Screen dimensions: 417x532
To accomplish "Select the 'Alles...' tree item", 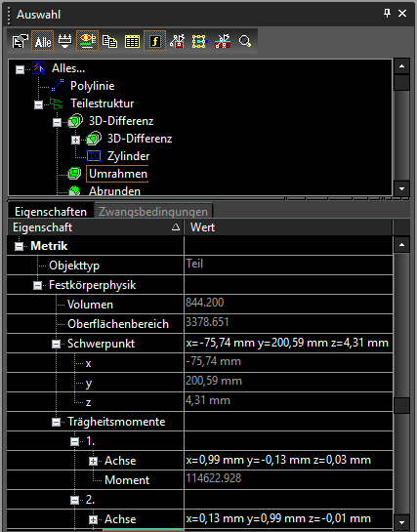I will (x=67, y=68).
